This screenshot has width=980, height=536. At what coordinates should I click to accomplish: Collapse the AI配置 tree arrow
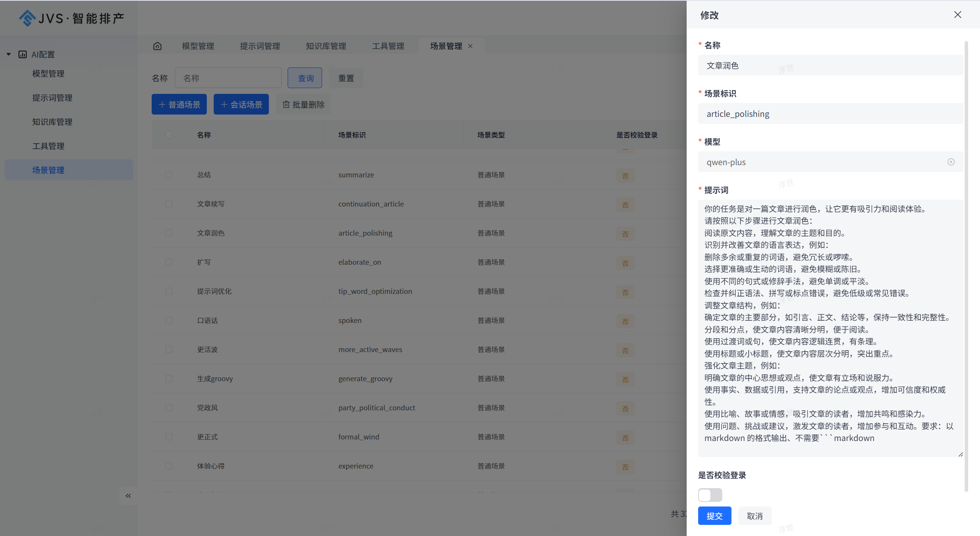tap(8, 54)
